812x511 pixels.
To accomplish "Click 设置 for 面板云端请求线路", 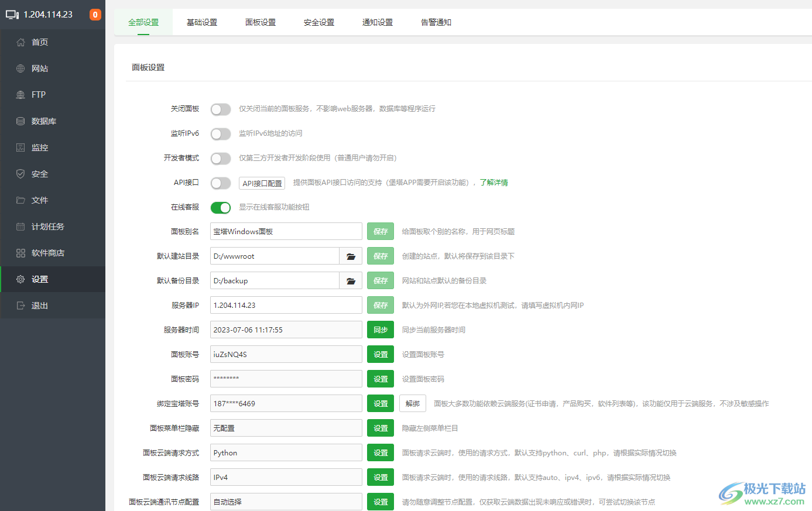I will (381, 478).
